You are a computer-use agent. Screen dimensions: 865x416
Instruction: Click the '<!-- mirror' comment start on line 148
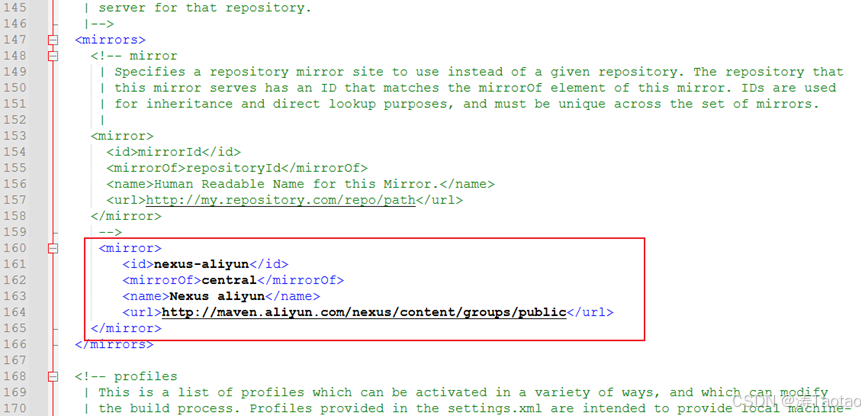134,56
